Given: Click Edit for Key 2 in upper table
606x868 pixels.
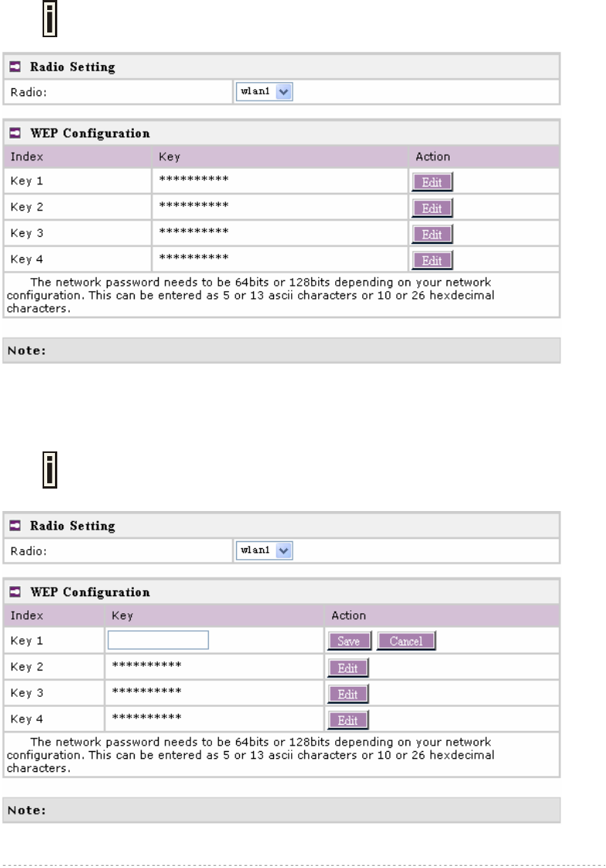Looking at the screenshot, I should [x=432, y=208].
